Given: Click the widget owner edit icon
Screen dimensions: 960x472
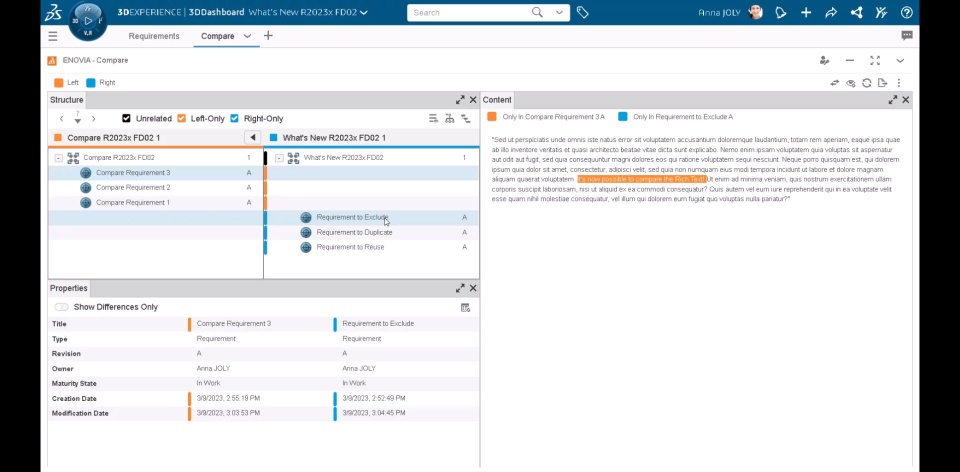Looking at the screenshot, I should [824, 60].
